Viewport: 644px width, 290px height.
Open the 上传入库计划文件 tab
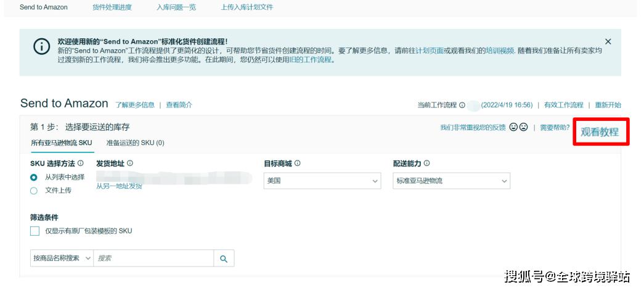pyautogui.click(x=247, y=7)
